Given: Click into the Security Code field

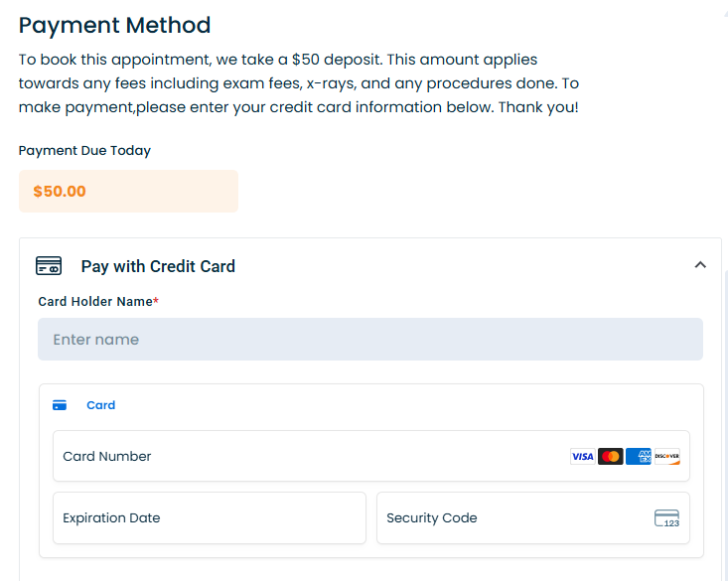Looking at the screenshot, I should point(507,518).
